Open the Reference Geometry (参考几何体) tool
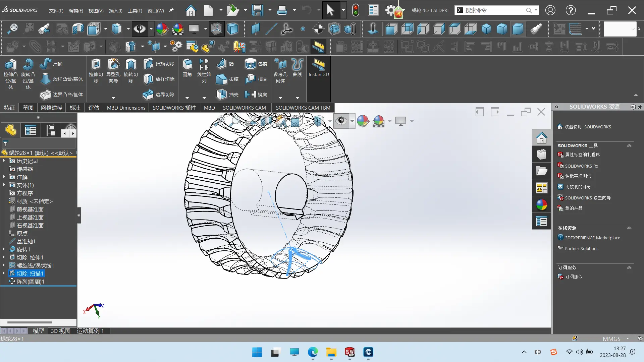644x362 pixels. coord(280,71)
